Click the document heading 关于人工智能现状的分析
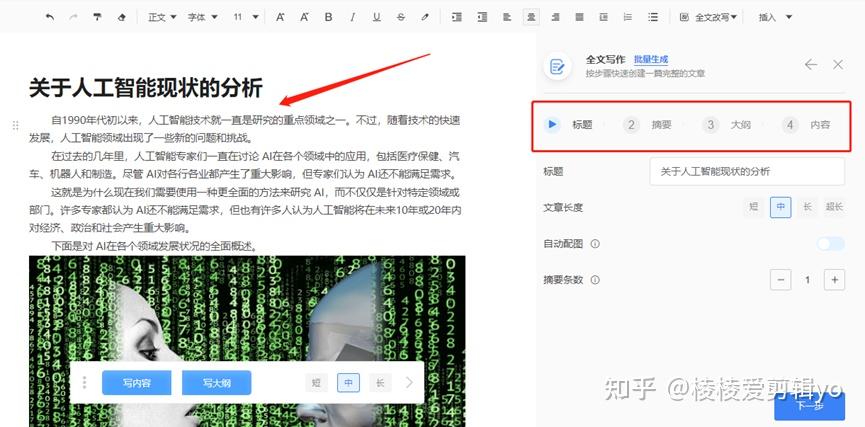Viewport: 865px width, 427px height. pyautogui.click(x=146, y=88)
